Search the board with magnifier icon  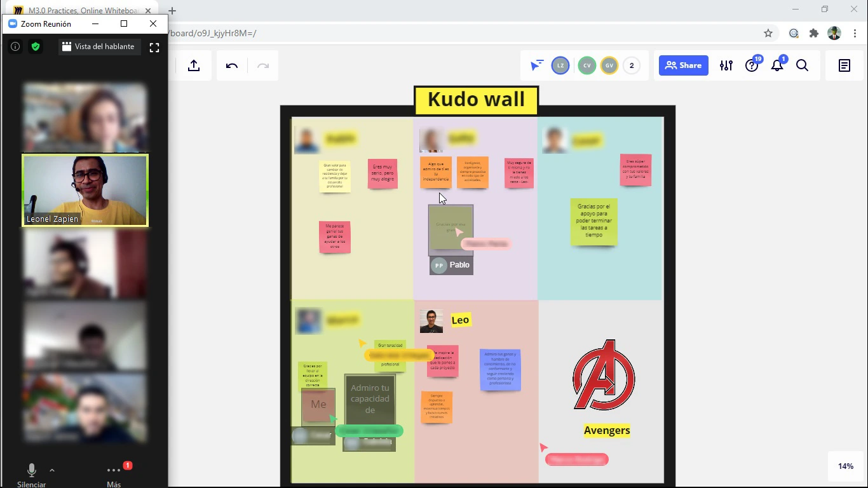(803, 65)
